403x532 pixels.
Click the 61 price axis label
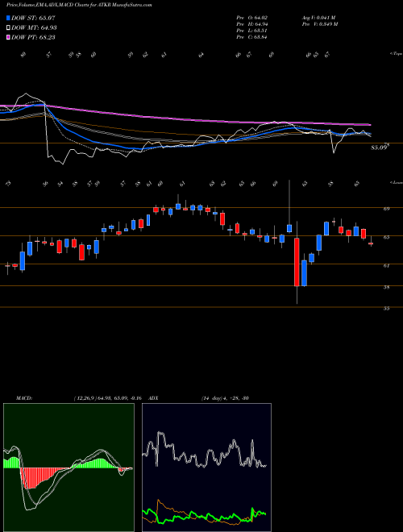click(386, 266)
